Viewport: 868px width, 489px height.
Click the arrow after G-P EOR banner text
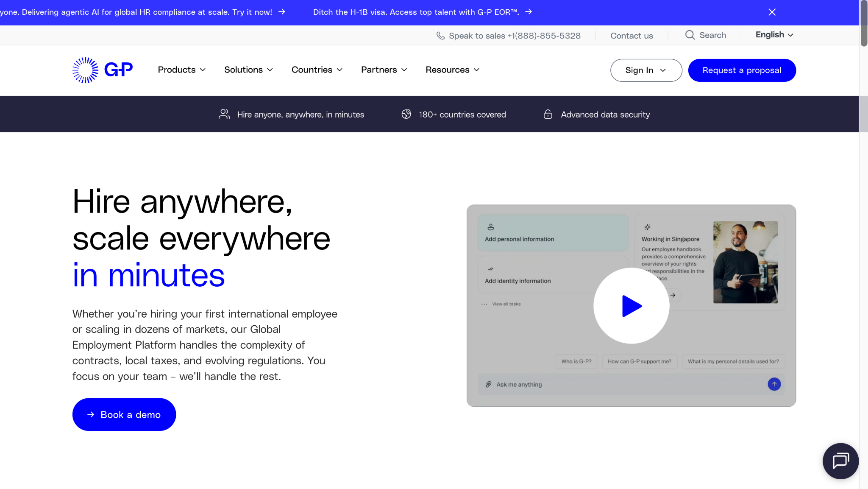528,12
